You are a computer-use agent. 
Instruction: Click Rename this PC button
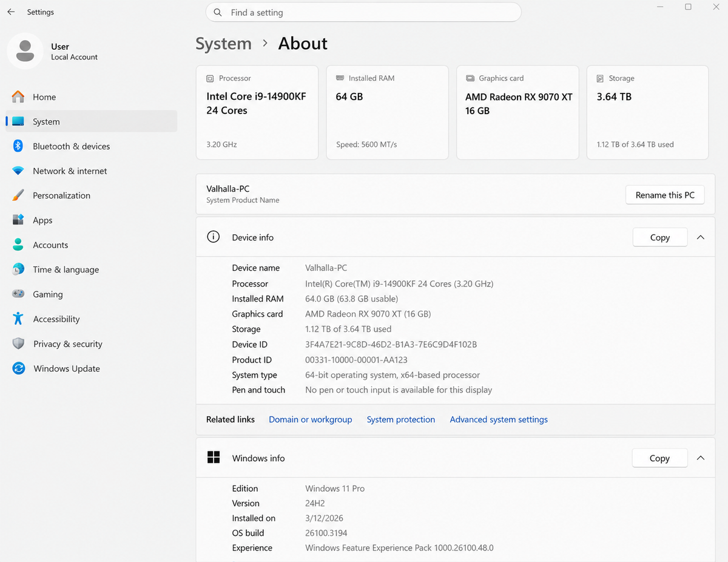pyautogui.click(x=665, y=195)
